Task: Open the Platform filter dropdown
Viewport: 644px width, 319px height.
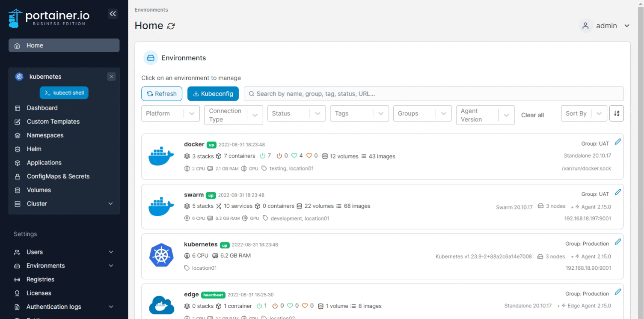Action: (170, 113)
